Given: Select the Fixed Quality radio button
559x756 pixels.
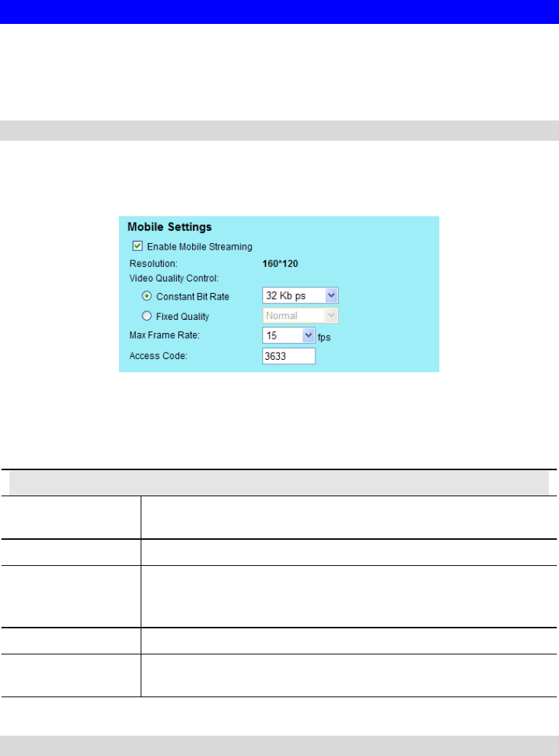Looking at the screenshot, I should 146,316.
